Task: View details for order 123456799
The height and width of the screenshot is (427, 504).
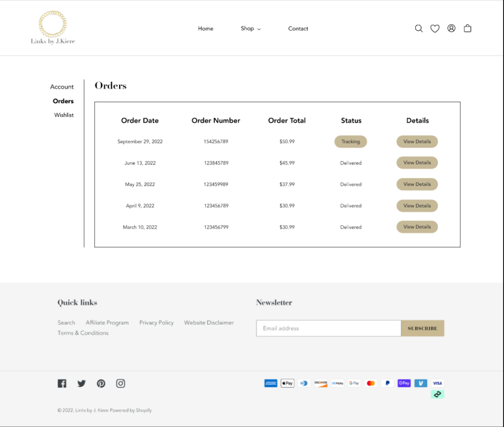Action: point(417,227)
